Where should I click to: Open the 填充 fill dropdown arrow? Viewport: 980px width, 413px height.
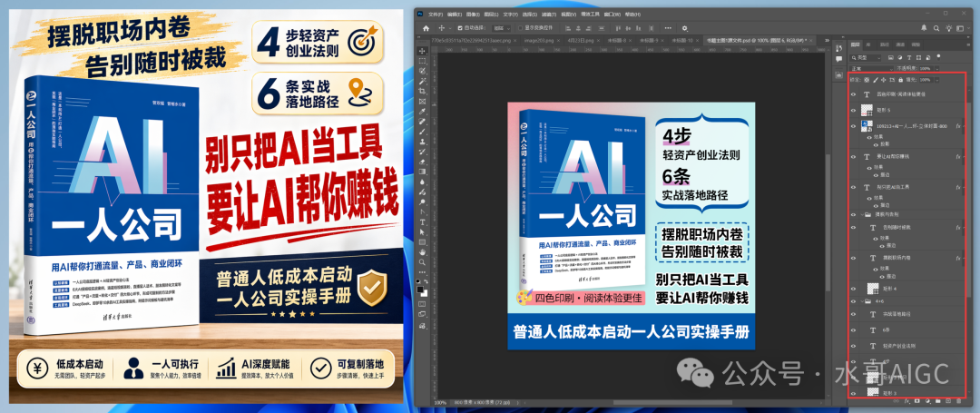point(936,80)
